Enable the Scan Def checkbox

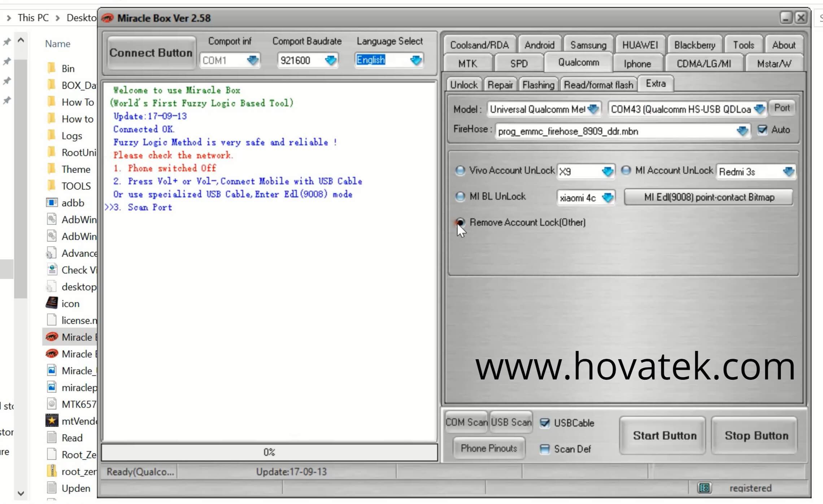pyautogui.click(x=545, y=449)
